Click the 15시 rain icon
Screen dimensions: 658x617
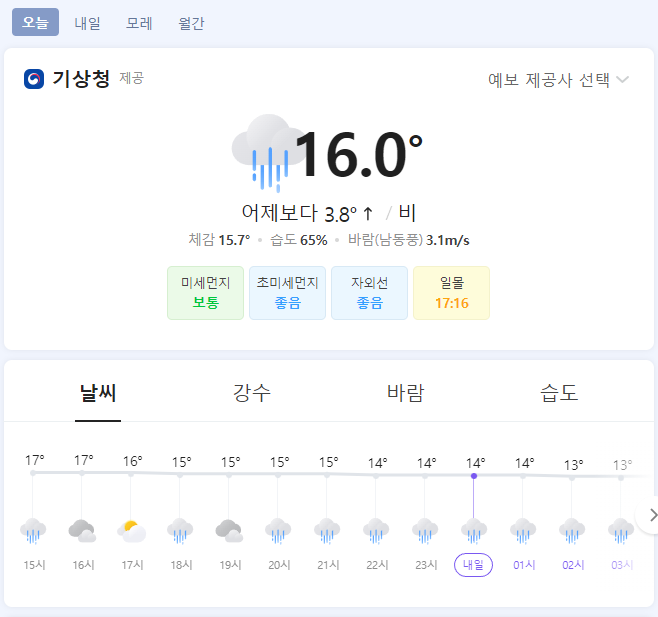(34, 530)
